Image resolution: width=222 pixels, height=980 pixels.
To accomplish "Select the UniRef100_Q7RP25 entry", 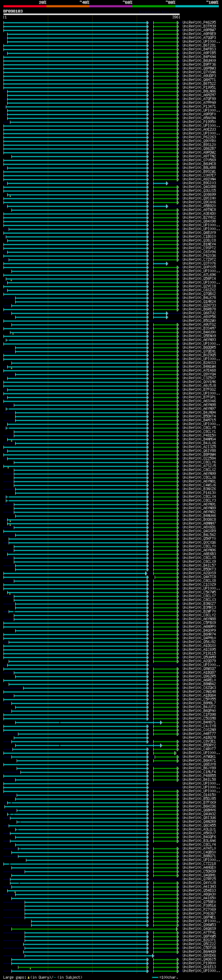I will tap(199, 879).
